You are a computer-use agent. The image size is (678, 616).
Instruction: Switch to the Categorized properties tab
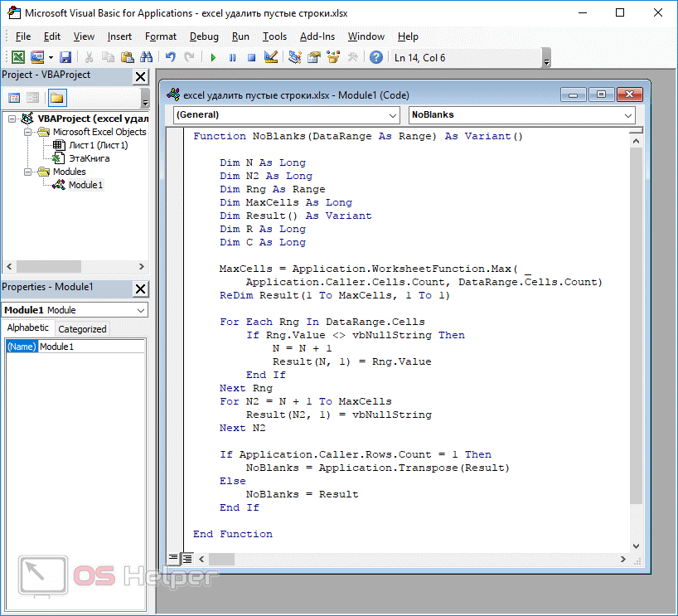pyautogui.click(x=82, y=329)
